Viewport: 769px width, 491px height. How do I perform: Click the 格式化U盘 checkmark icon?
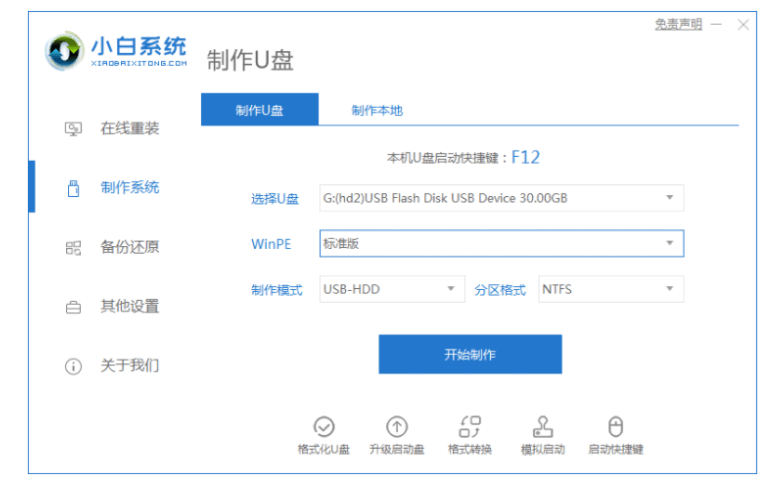(324, 427)
